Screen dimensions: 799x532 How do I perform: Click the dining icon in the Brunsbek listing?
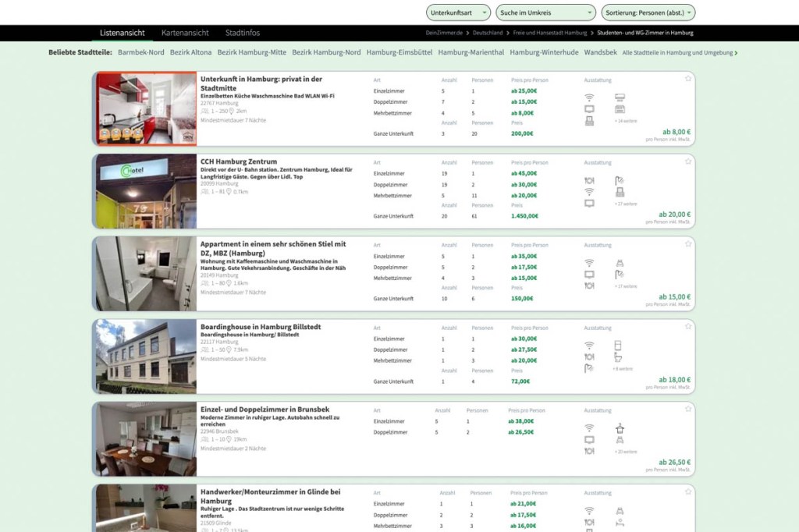pyautogui.click(x=589, y=451)
